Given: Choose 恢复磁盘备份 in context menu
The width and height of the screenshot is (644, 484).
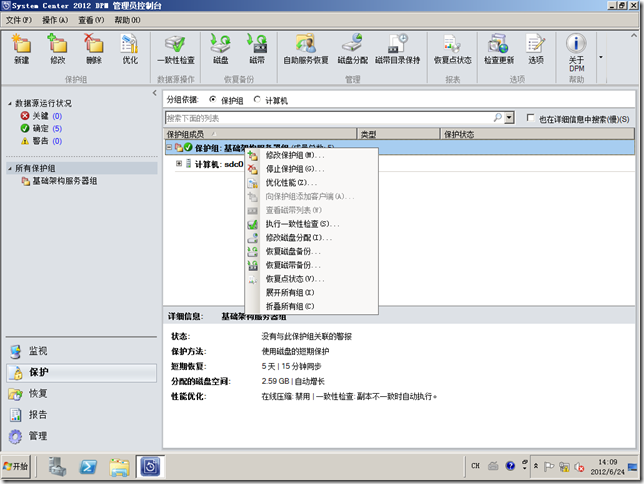Looking at the screenshot, I should pos(311,251).
